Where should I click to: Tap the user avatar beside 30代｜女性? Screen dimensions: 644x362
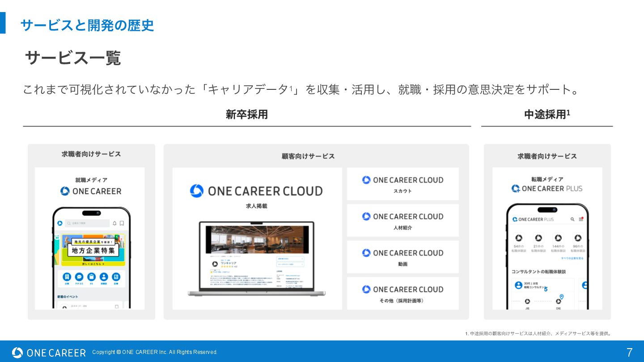point(518,285)
